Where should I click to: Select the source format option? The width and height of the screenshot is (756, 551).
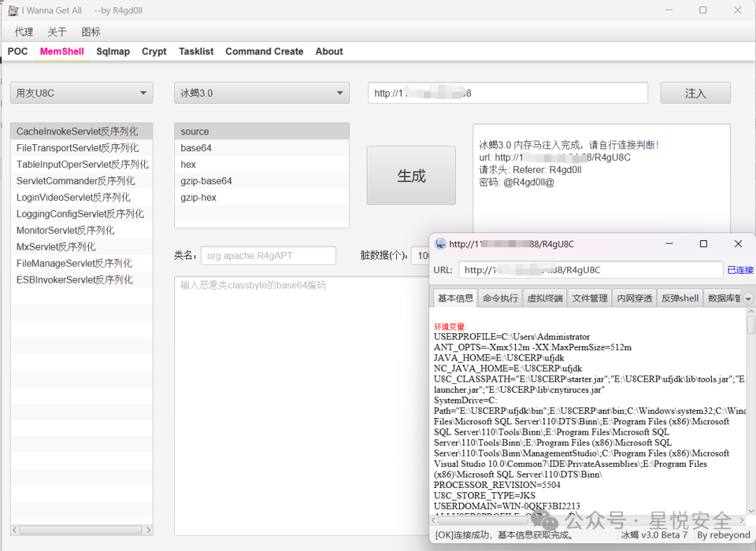262,131
